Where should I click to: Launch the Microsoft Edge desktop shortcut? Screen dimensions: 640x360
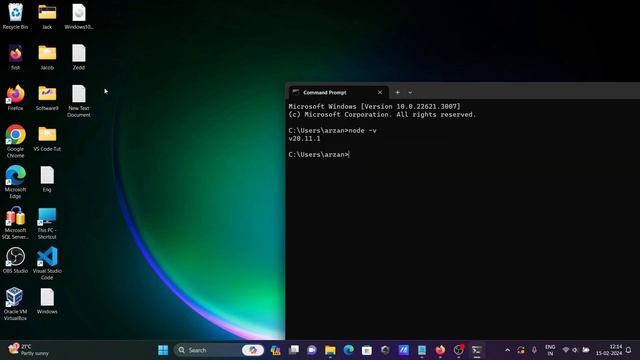click(x=16, y=182)
